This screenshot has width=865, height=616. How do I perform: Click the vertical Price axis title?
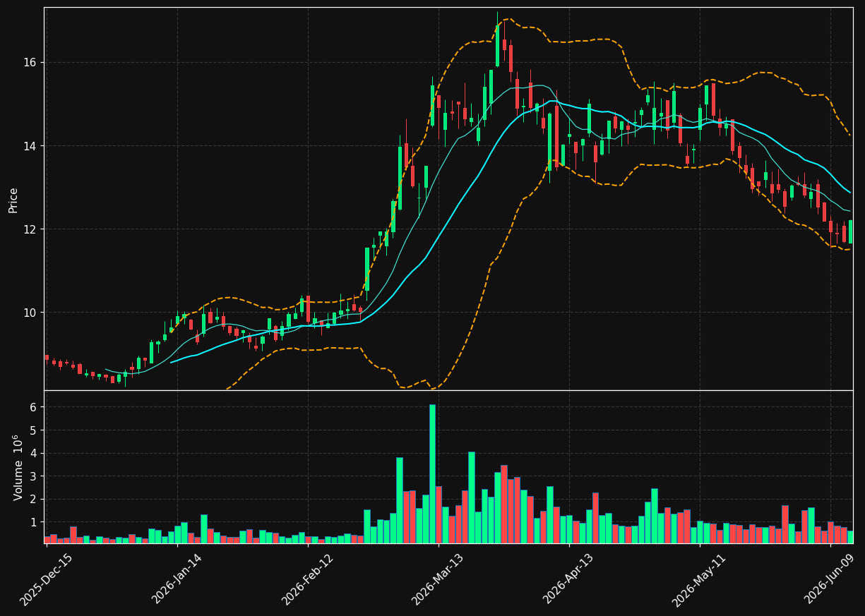[x=13, y=199]
